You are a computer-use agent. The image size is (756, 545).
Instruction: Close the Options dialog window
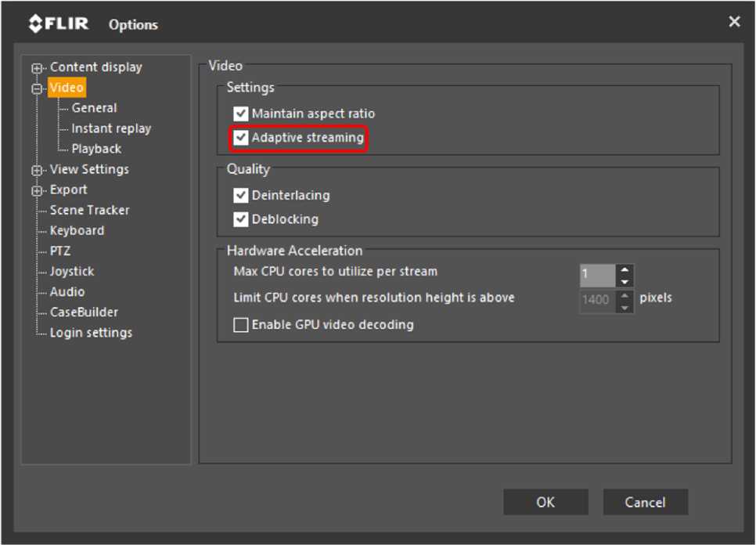pos(734,22)
